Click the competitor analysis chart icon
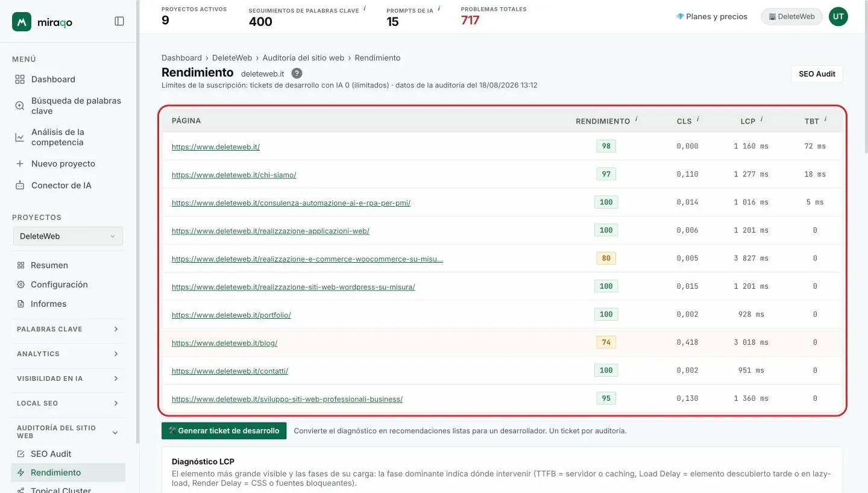This screenshot has width=868, height=493. (20, 137)
